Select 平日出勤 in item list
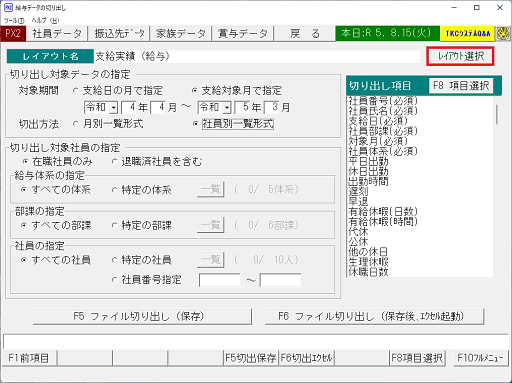The height and width of the screenshot is (383, 512). [368, 161]
